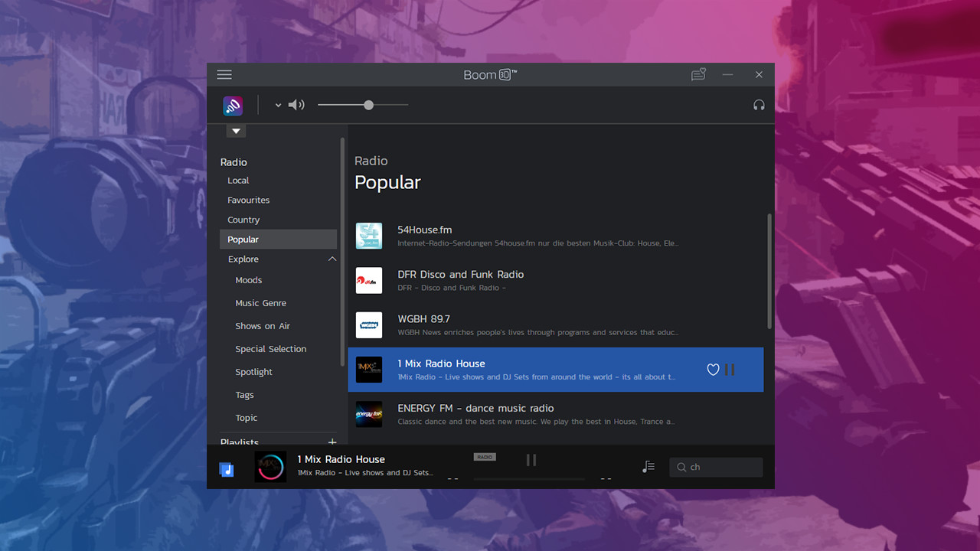Adjust the volume slider
Viewport: 980px width, 551px height.
pyautogui.click(x=367, y=105)
